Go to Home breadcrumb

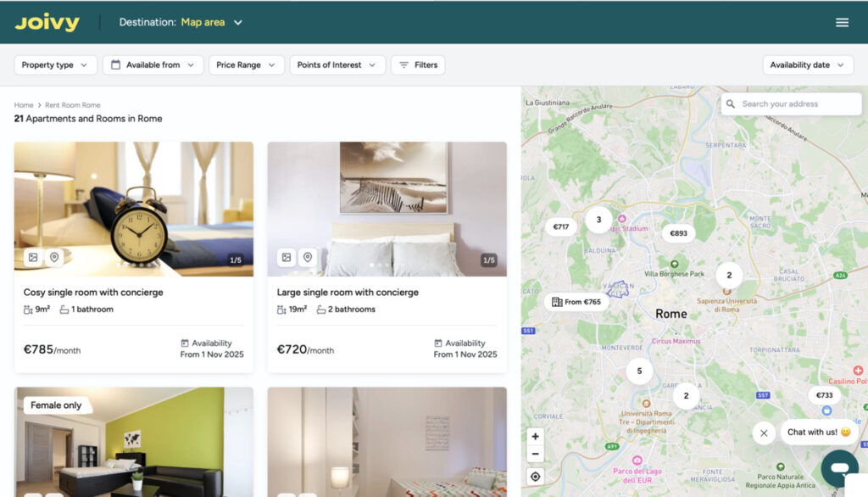click(24, 104)
